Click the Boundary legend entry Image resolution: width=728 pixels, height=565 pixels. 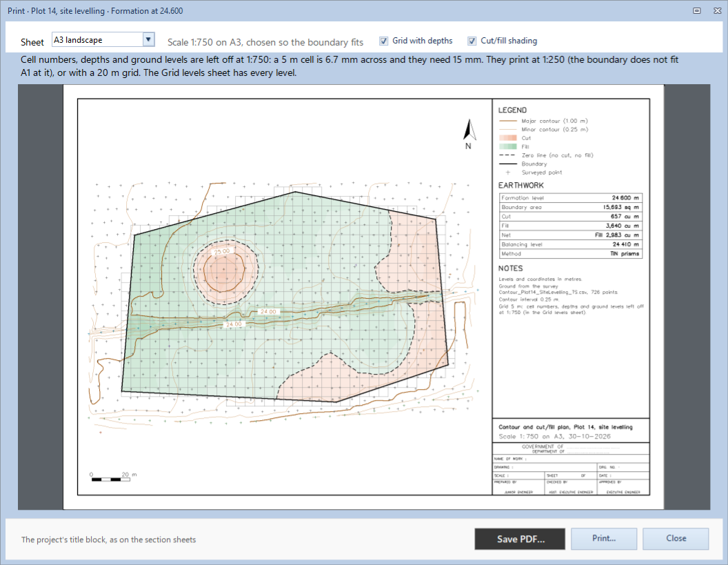(523, 164)
